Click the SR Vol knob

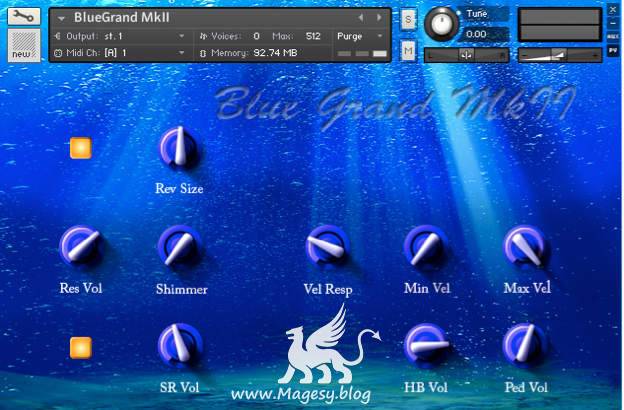pyautogui.click(x=179, y=345)
